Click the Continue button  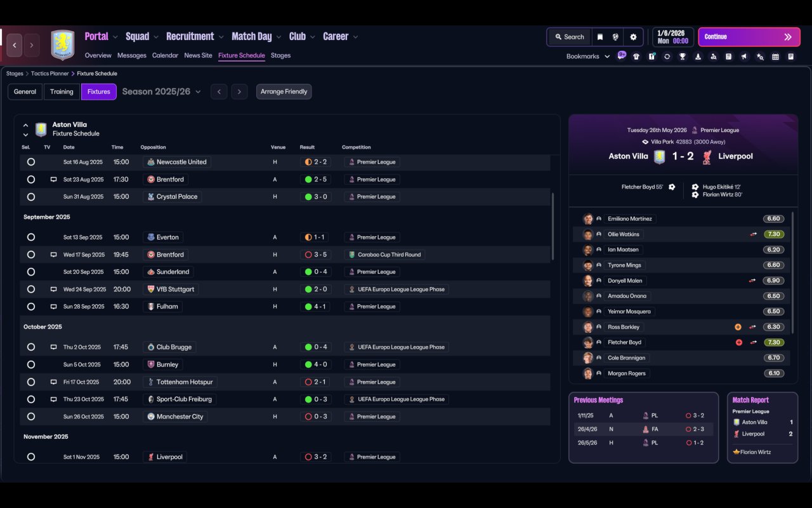(749, 37)
